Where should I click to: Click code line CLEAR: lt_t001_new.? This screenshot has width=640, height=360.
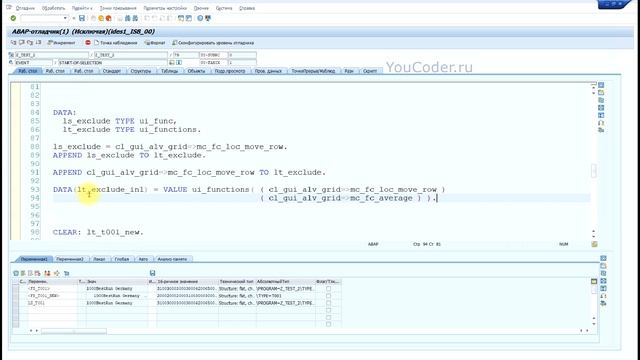[x=98, y=232]
